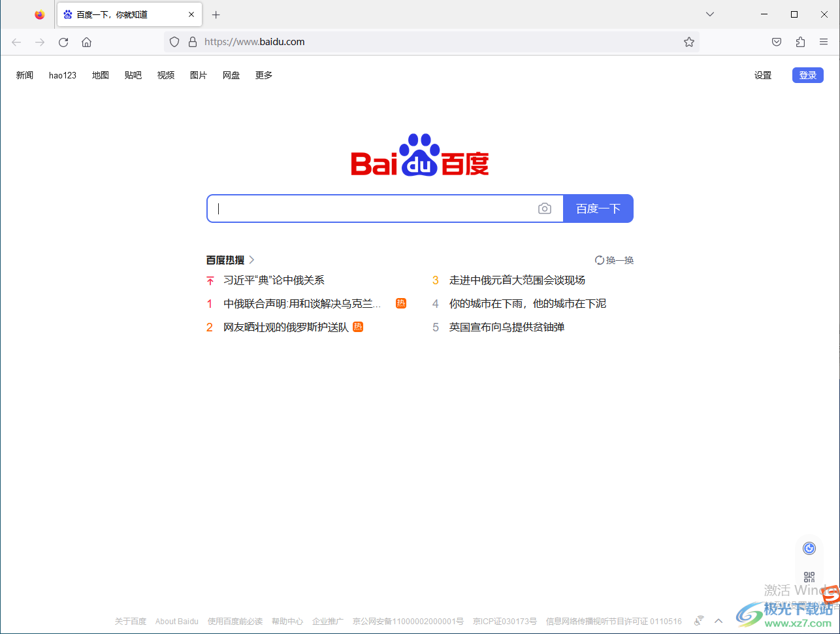
Task: Open hot item 走进中俄元首大范围会谈现场
Action: coord(517,280)
